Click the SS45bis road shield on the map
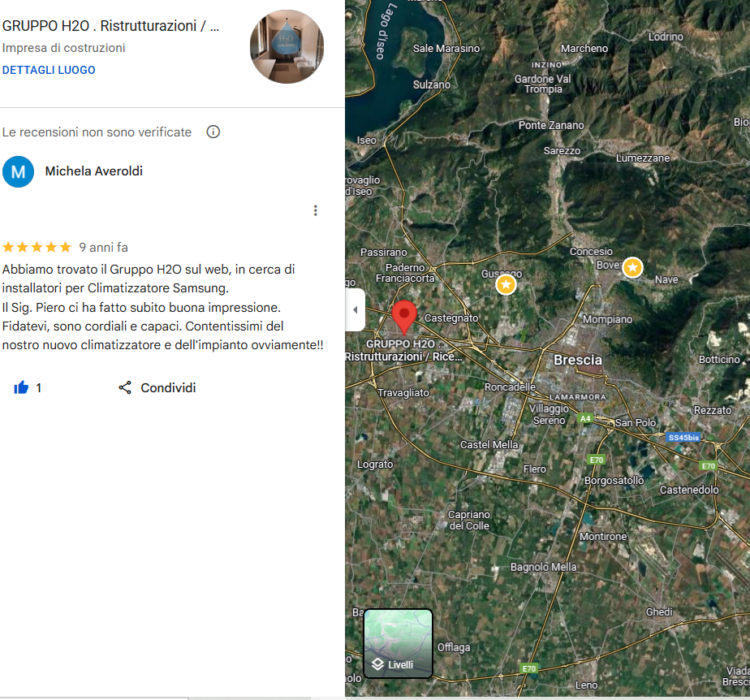The height and width of the screenshot is (700, 750). [x=683, y=438]
